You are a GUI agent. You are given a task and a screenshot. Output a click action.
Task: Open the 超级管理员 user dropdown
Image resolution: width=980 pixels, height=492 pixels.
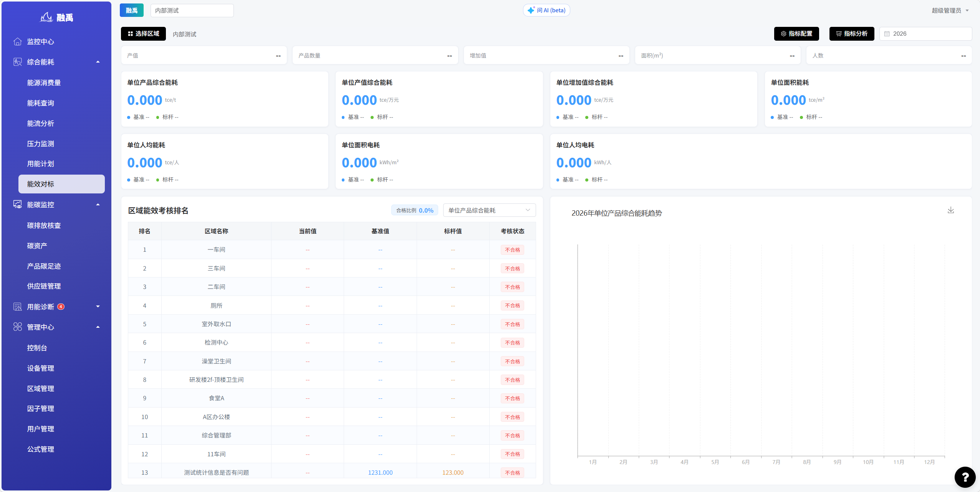tap(950, 10)
